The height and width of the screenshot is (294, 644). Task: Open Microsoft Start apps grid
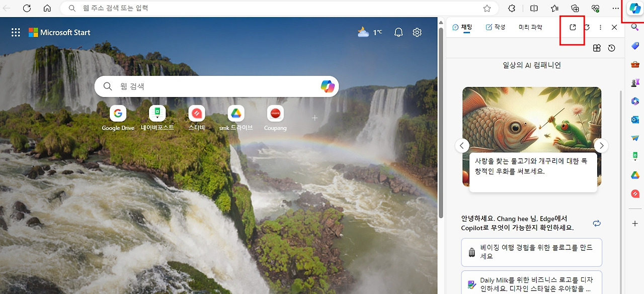16,32
